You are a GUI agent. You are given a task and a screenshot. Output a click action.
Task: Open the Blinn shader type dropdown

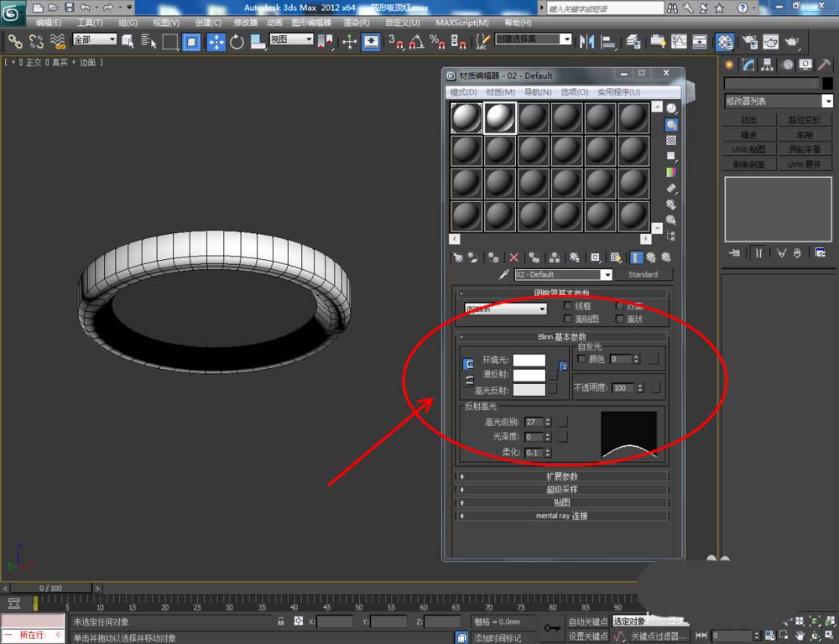tap(506, 309)
